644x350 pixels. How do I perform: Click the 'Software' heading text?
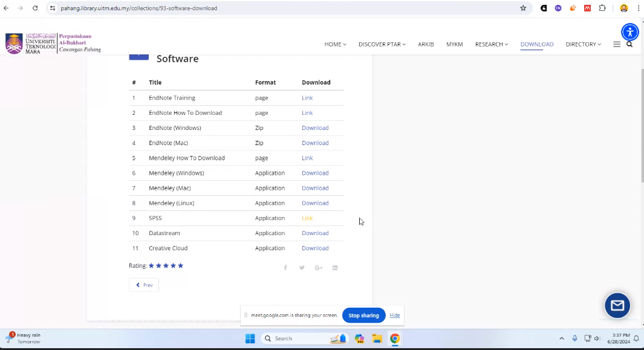(177, 59)
